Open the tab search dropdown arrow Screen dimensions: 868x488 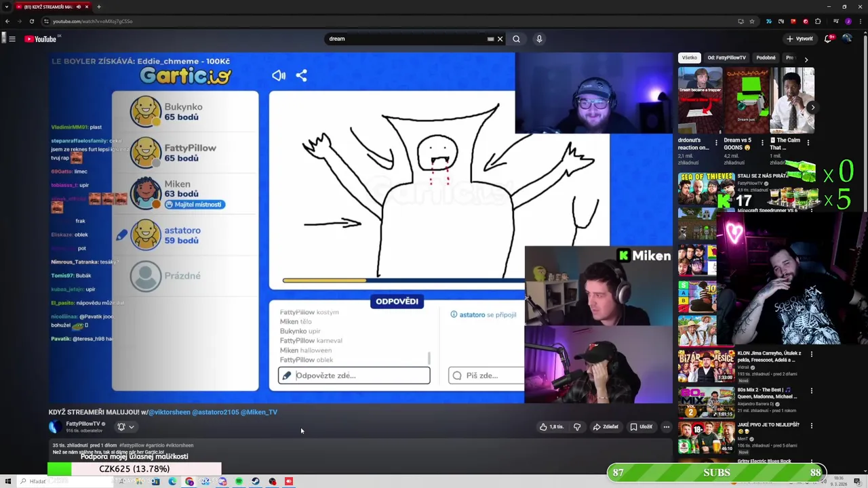pos(7,7)
